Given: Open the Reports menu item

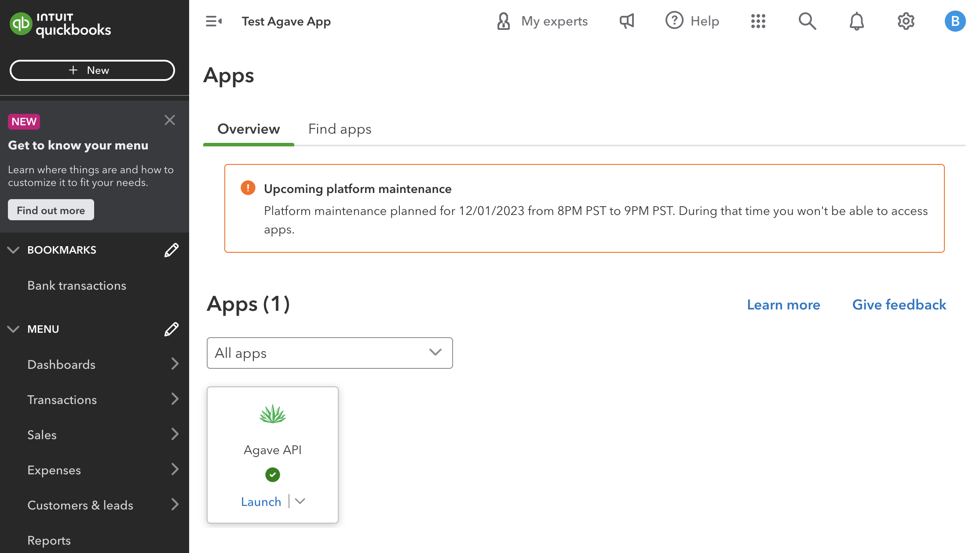Looking at the screenshot, I should pyautogui.click(x=49, y=540).
